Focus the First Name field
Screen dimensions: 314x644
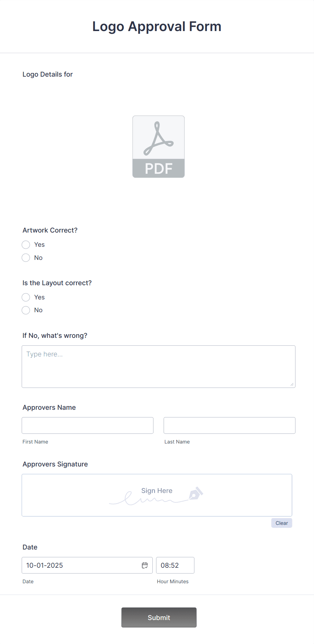tap(87, 425)
